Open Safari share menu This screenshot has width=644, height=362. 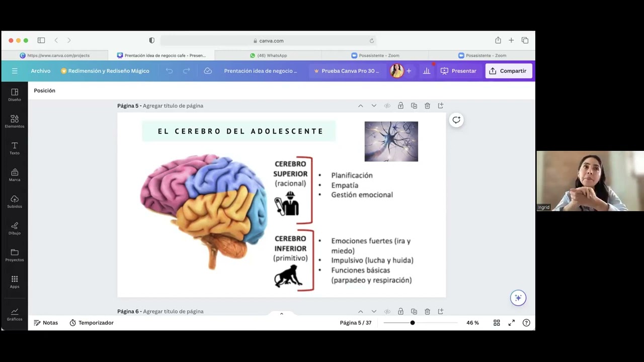pos(498,40)
